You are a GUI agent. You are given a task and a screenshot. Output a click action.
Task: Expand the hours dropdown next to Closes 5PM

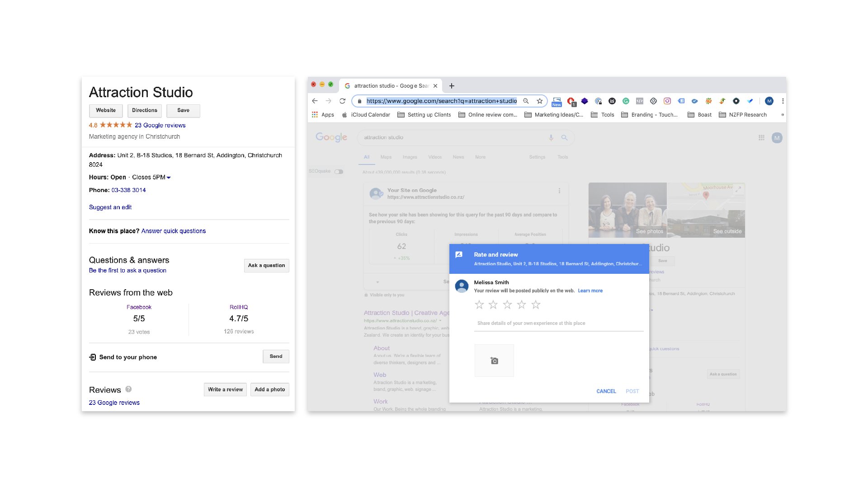[x=169, y=178]
